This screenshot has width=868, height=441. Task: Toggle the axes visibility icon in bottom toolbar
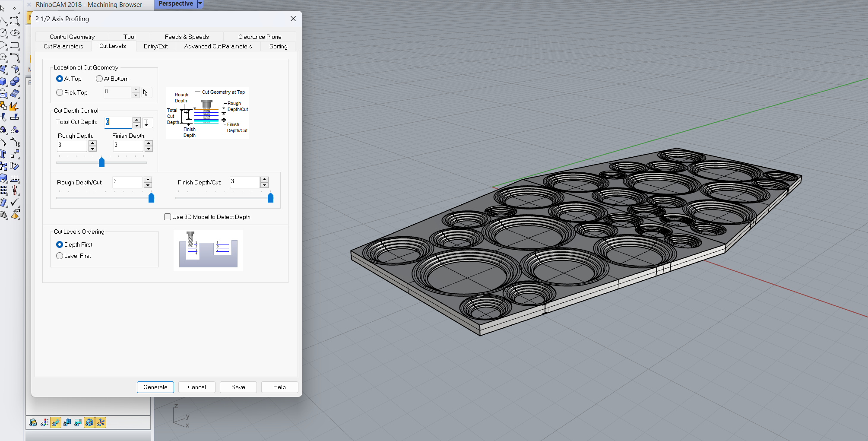tap(100, 422)
